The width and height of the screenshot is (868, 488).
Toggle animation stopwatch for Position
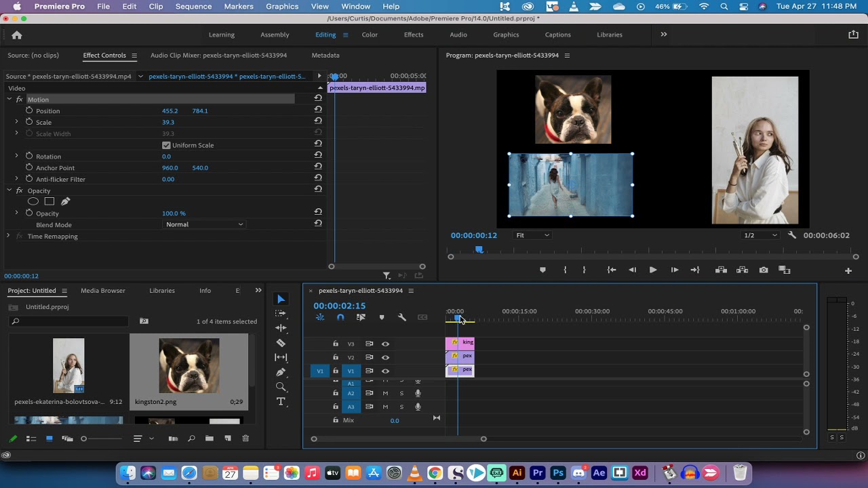tap(29, 110)
